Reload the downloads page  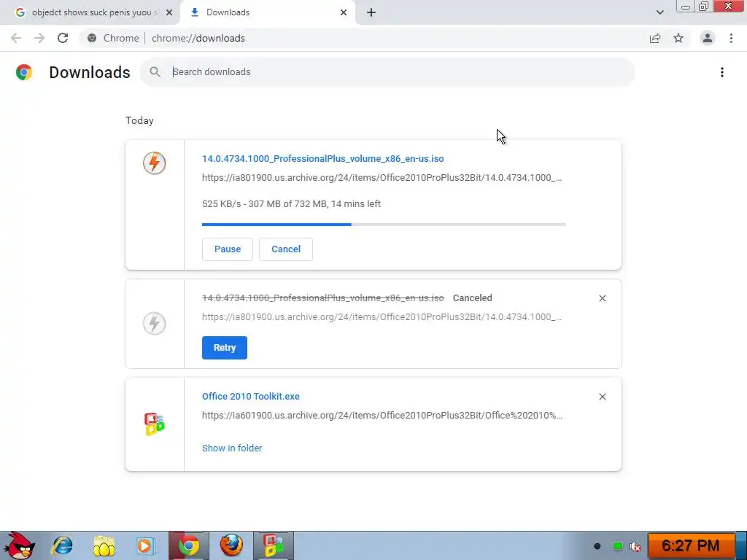63,38
